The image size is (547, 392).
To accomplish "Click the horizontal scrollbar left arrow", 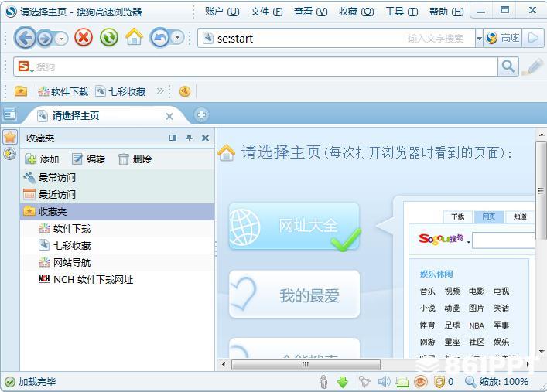I will pyautogui.click(x=224, y=364).
